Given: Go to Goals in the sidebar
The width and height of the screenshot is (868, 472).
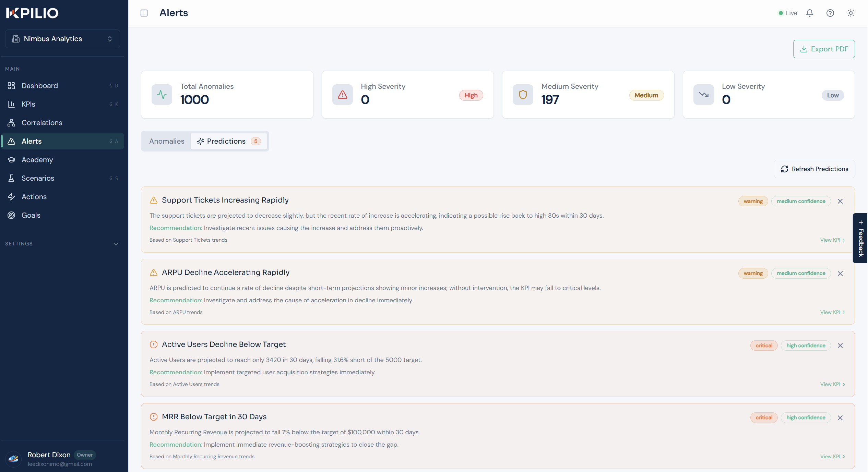Looking at the screenshot, I should click(x=62, y=215).
